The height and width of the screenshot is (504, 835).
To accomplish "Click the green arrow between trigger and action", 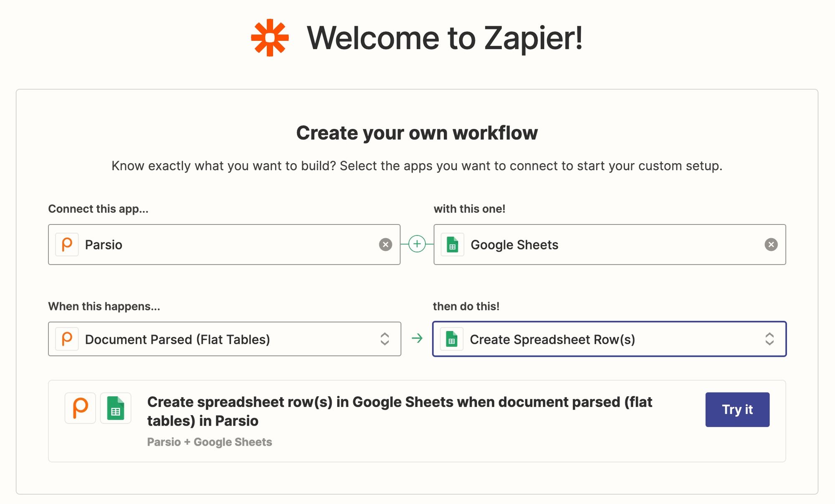I will tap(417, 338).
